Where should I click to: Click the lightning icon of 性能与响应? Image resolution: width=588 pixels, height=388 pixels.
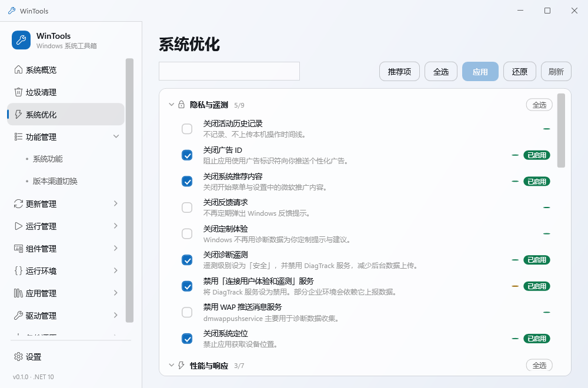click(x=182, y=365)
